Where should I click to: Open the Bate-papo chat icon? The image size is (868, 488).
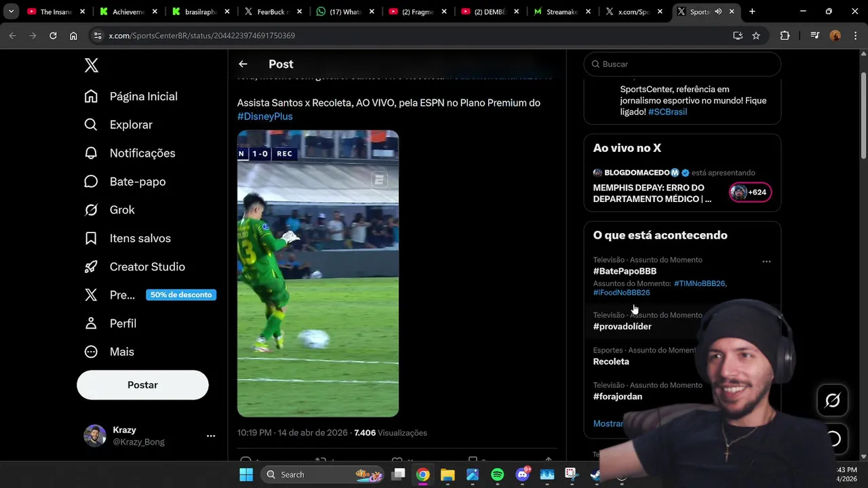91,182
